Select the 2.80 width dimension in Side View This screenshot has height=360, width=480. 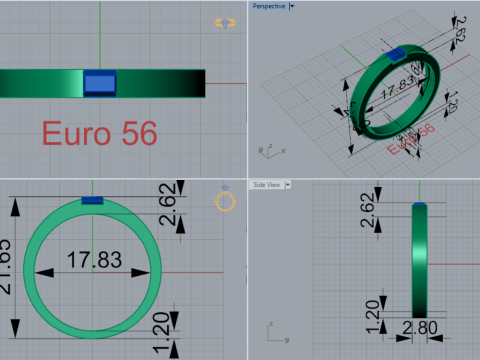420,328
